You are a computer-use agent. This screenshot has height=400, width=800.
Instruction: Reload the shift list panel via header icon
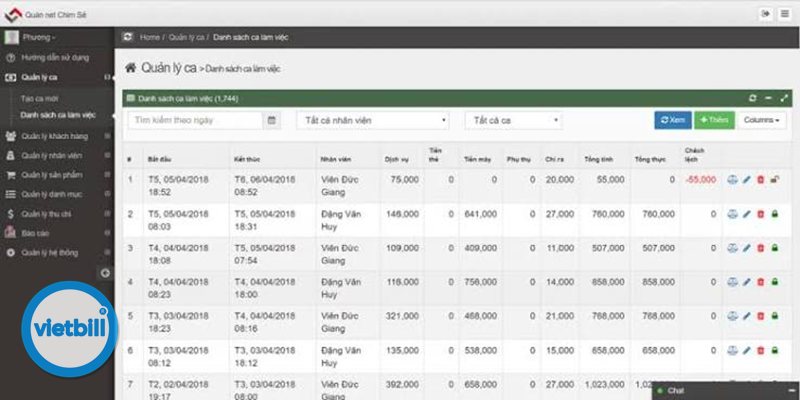pyautogui.click(x=752, y=98)
